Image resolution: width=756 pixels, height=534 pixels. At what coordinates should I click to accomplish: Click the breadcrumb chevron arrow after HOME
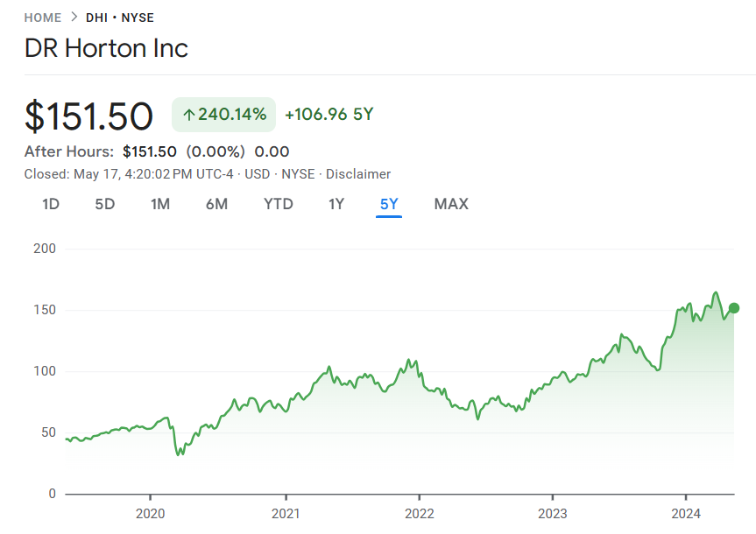74,18
